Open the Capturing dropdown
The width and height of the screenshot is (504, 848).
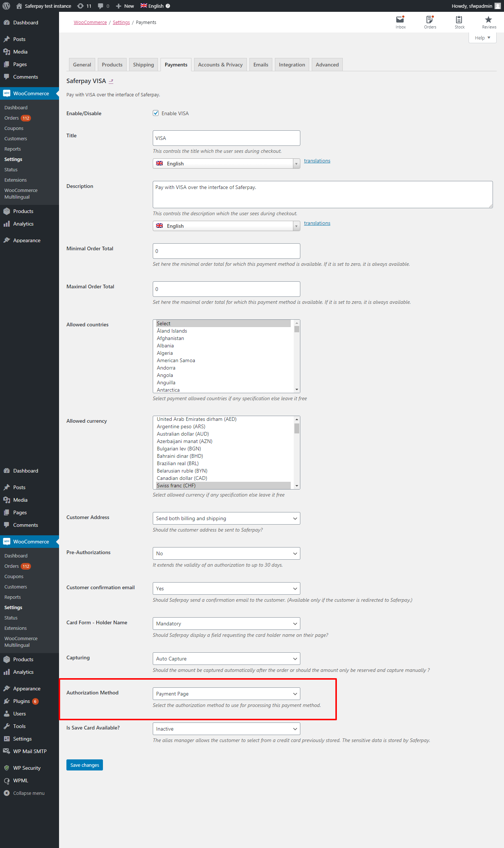pos(226,659)
